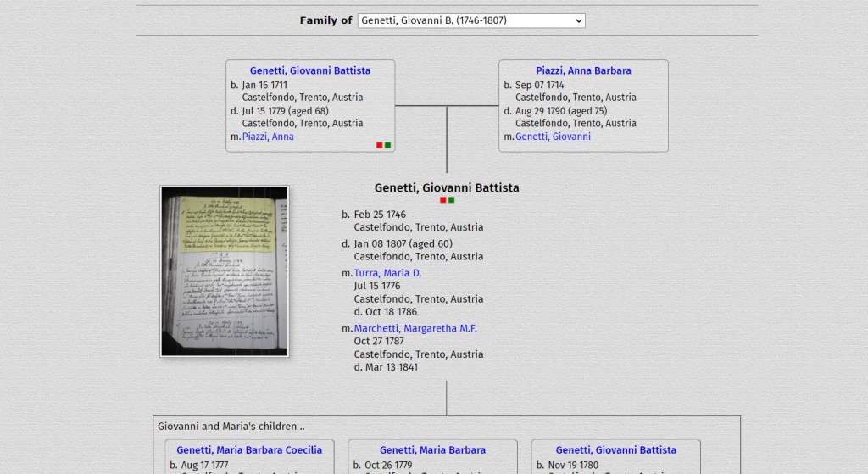Click green square in father's card (b. 1711)

[x=388, y=145]
